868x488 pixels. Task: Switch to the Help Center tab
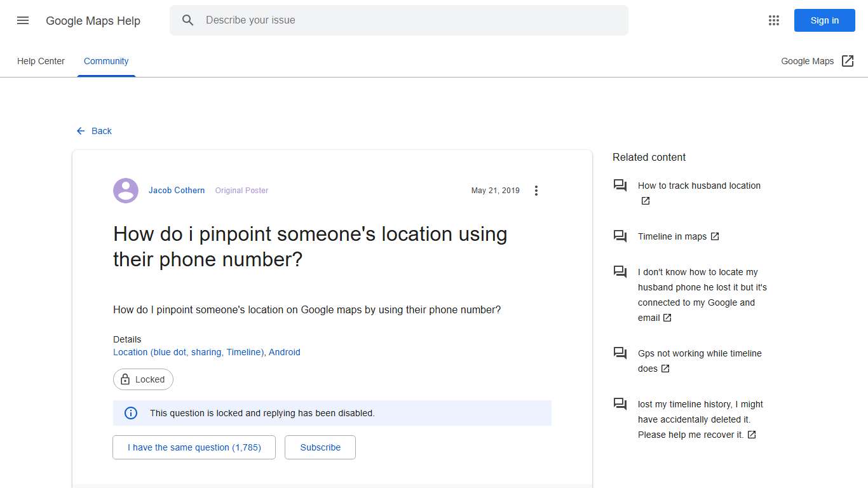[41, 61]
